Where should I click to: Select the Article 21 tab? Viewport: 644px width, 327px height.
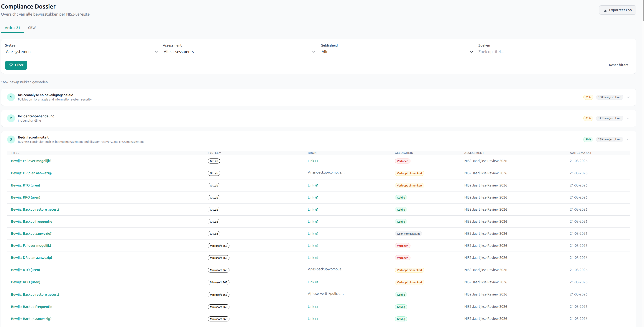click(x=12, y=28)
